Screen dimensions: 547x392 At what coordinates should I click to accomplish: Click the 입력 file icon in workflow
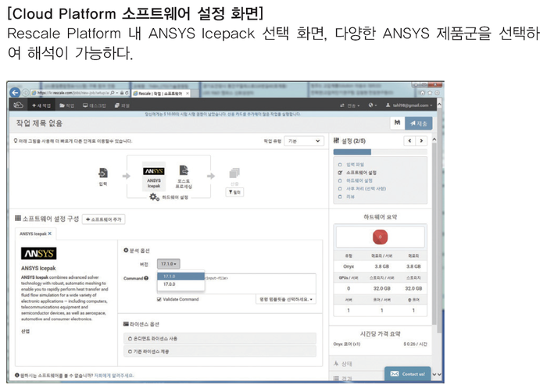[103, 173]
